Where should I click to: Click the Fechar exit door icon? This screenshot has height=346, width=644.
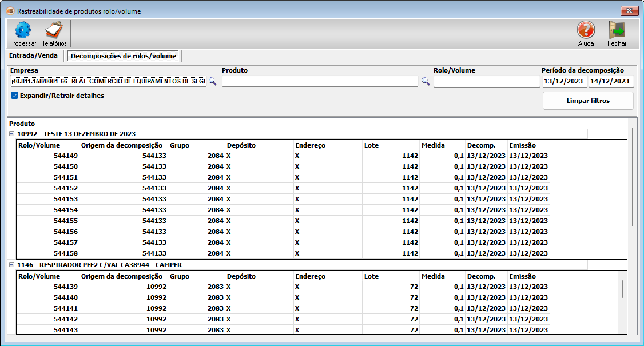[x=617, y=30]
